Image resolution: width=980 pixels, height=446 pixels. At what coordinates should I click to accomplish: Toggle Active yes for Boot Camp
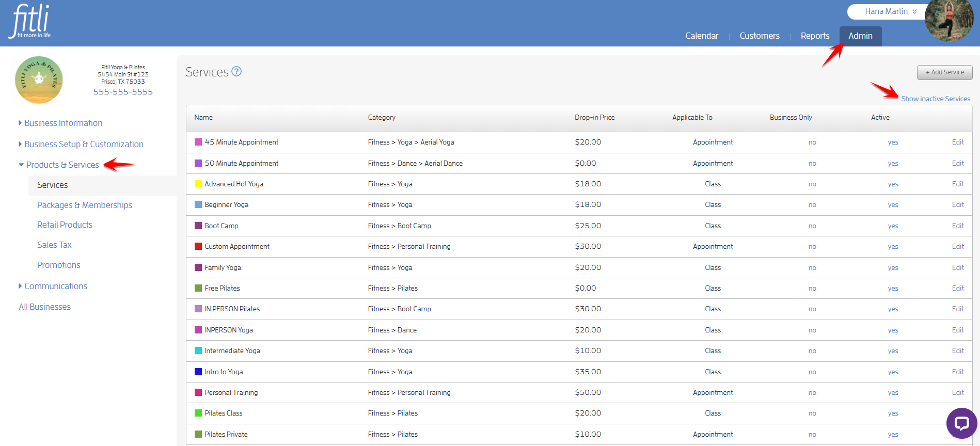click(x=893, y=226)
